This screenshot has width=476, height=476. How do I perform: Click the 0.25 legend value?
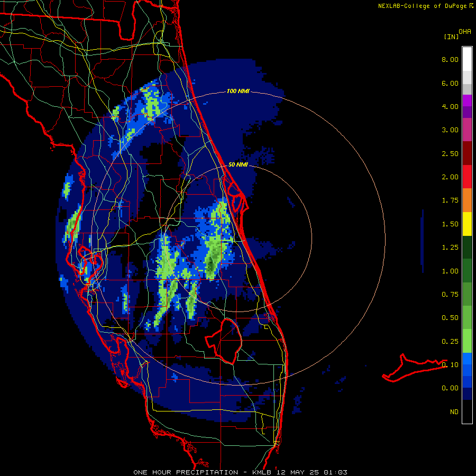tap(450, 342)
